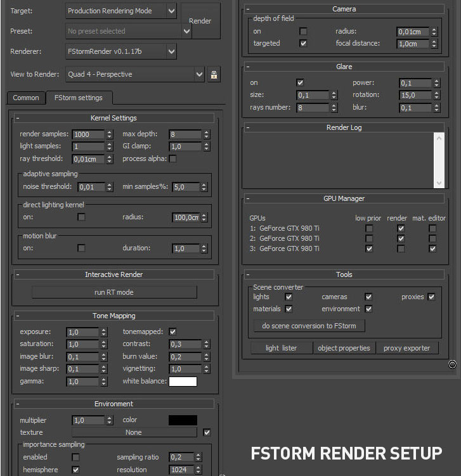Click the noise threshold field
This screenshot has height=476, width=461.
[91, 187]
